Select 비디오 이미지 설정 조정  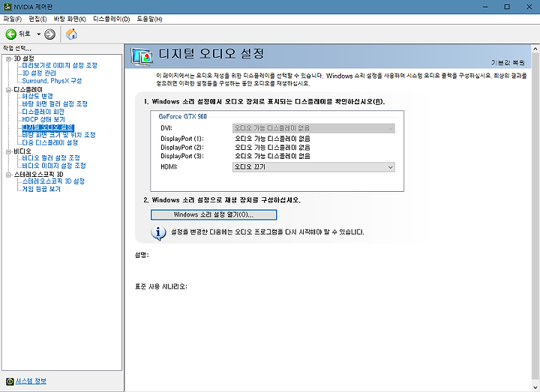54,166
